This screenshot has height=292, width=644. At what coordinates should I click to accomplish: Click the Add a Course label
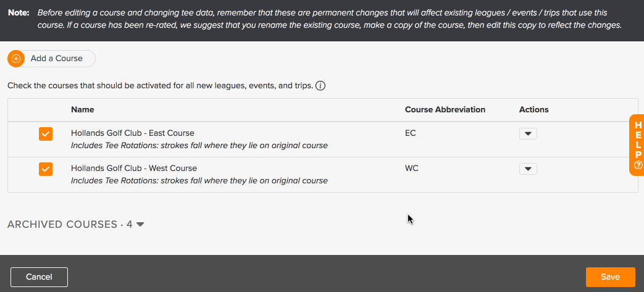point(57,58)
